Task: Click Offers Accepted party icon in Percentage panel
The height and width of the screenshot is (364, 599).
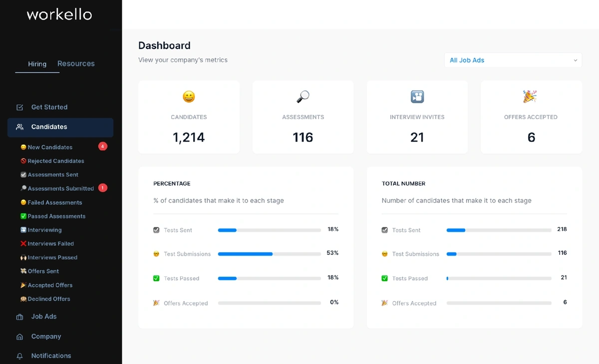Action: (x=156, y=303)
